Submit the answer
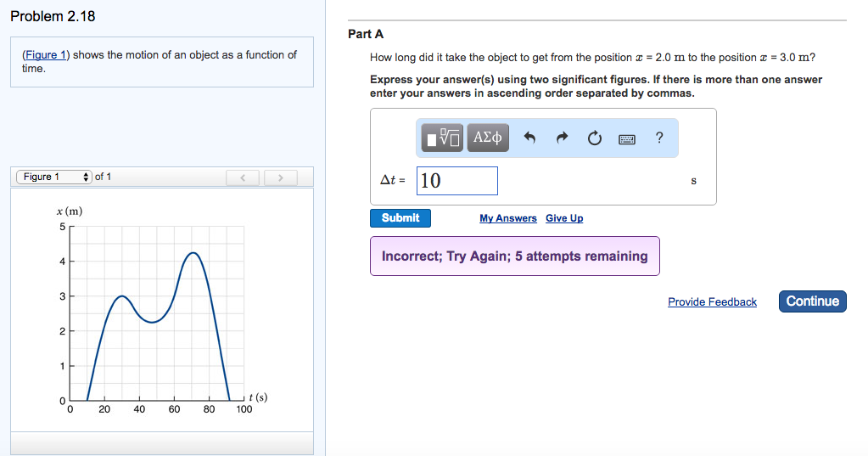The height and width of the screenshot is (456, 868). point(400,217)
